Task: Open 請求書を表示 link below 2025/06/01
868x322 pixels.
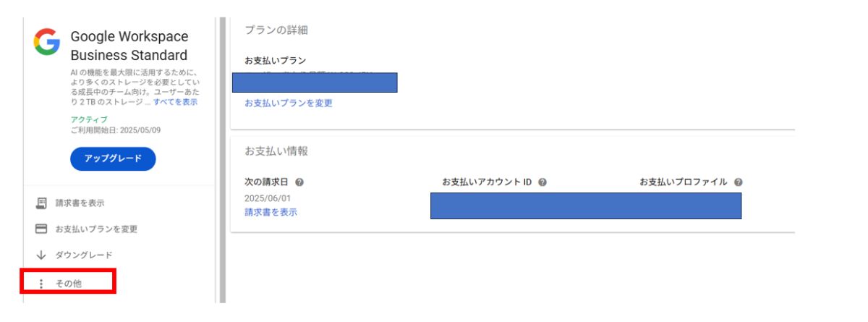Action: [x=271, y=212]
